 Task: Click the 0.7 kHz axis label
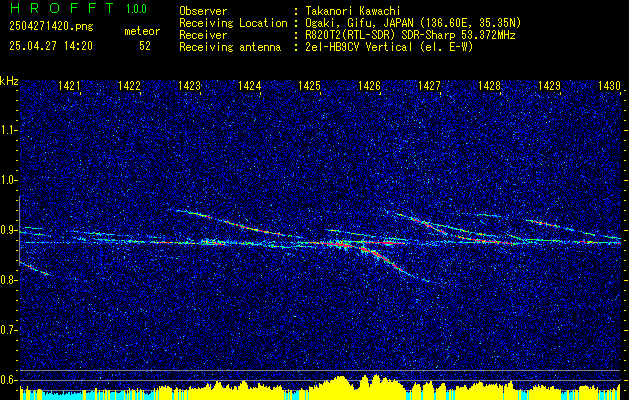click(x=9, y=330)
